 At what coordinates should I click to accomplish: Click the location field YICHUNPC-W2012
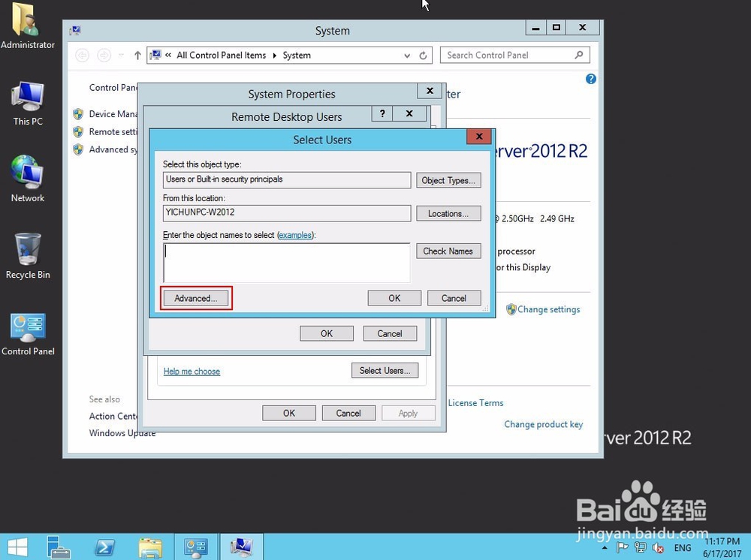point(286,213)
